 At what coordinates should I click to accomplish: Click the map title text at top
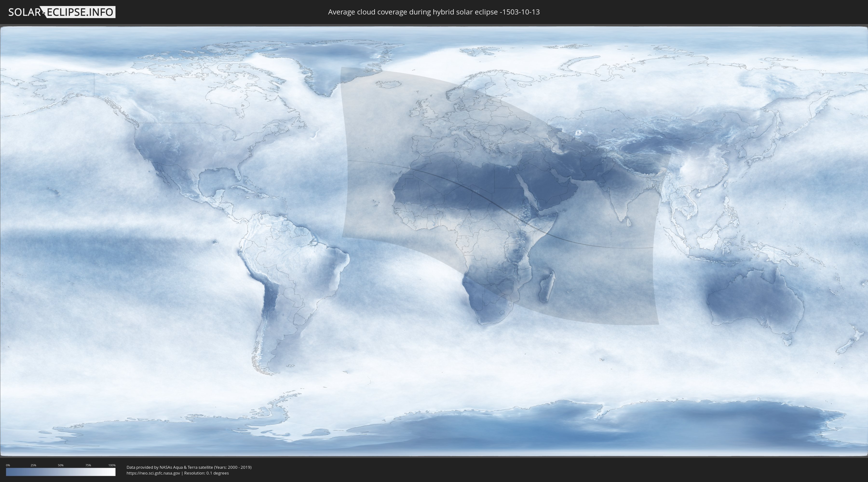(x=434, y=12)
